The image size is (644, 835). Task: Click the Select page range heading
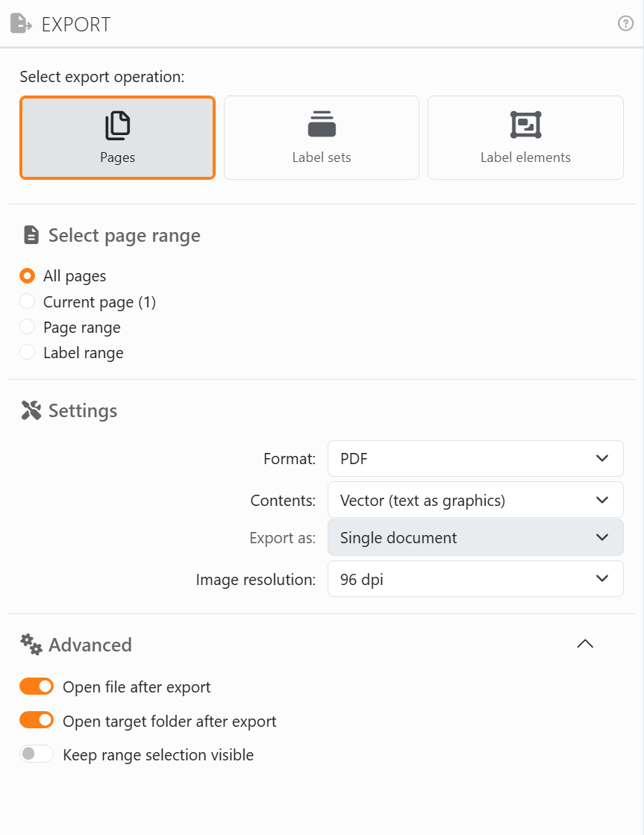[x=124, y=235]
